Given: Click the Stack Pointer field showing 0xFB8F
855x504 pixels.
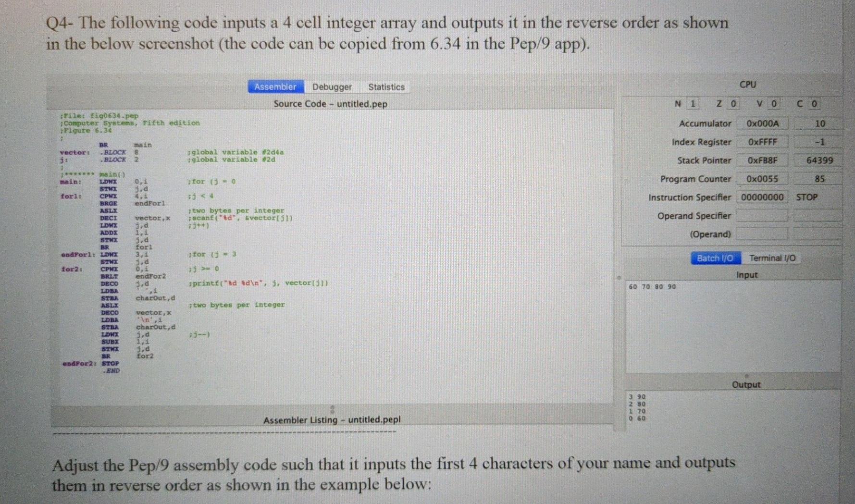Looking at the screenshot, I should (x=762, y=160).
